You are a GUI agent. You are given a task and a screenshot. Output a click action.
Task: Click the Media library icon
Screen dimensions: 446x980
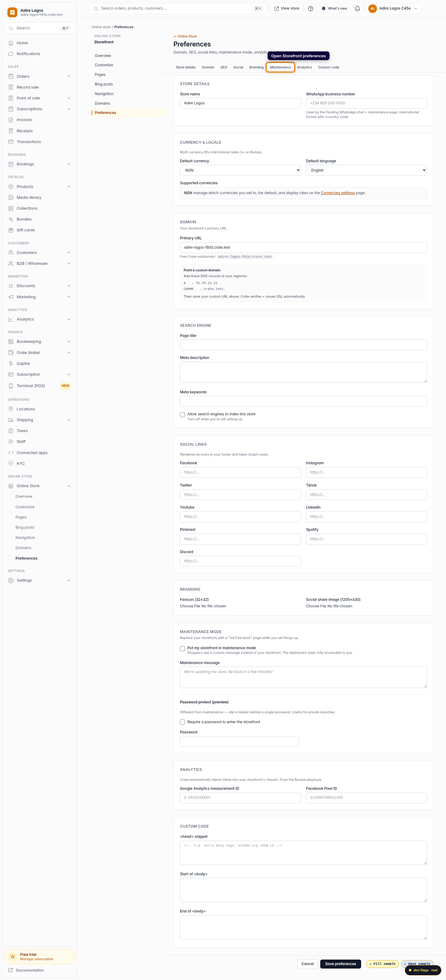11,197
